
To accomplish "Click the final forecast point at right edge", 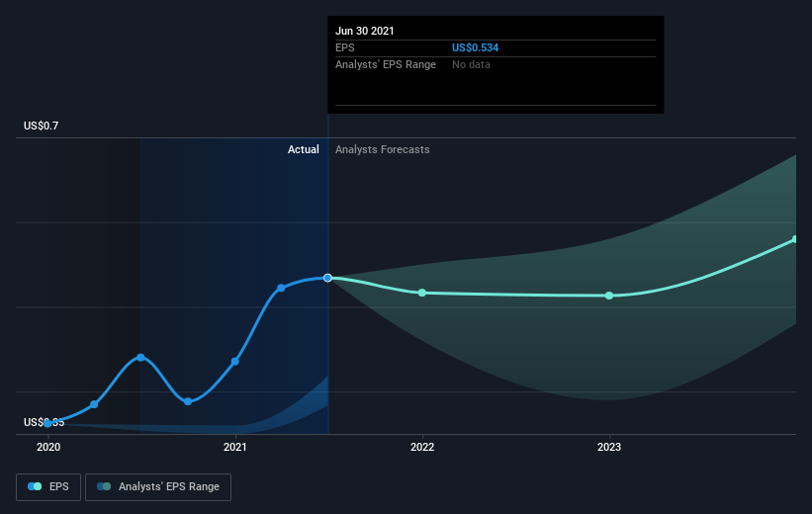I will click(x=795, y=239).
